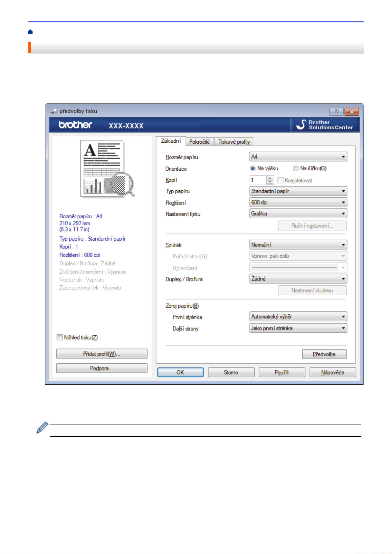Image resolution: width=392 pixels, height=554 pixels.
Task: Close the předvolby tisku dialog
Action: [352, 111]
